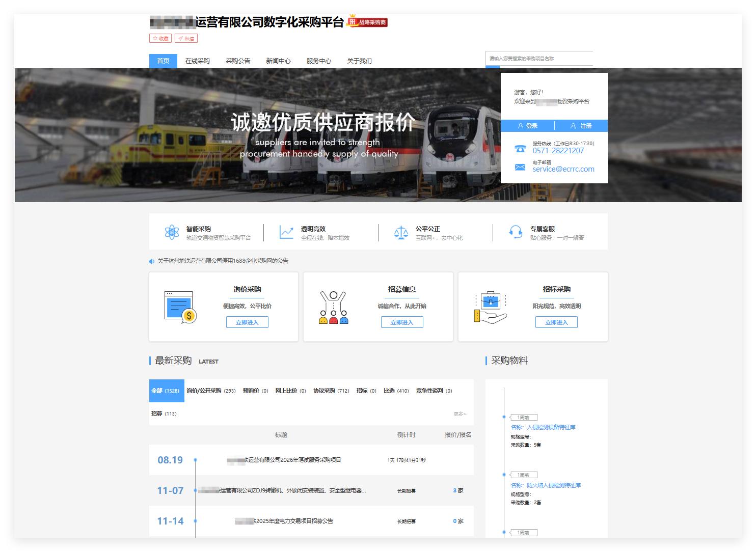Click the announcement speaker icon
Viewport: 756px width, 552px height.
coord(152,261)
